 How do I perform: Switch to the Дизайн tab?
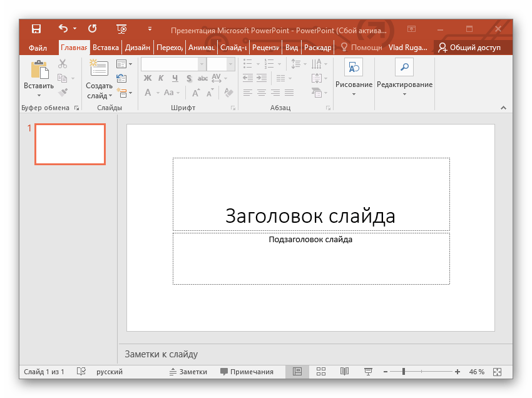(138, 48)
